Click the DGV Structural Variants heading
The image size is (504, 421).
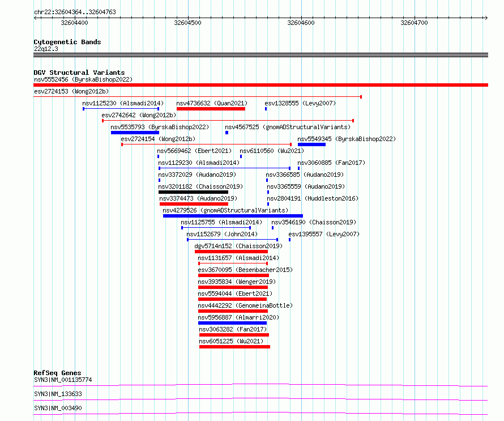coord(79,73)
